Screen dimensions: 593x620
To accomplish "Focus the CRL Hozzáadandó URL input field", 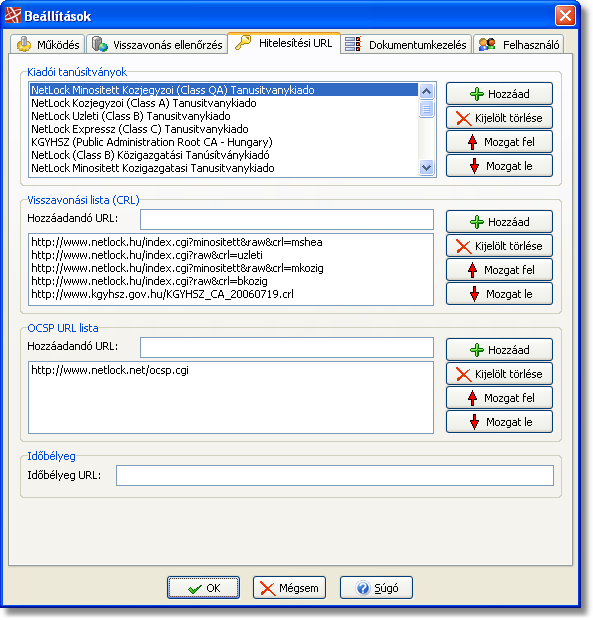I will coord(287,219).
